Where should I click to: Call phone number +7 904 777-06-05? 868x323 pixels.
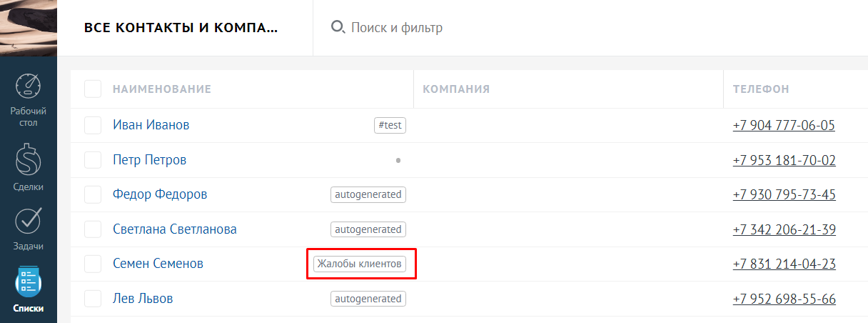coord(783,125)
